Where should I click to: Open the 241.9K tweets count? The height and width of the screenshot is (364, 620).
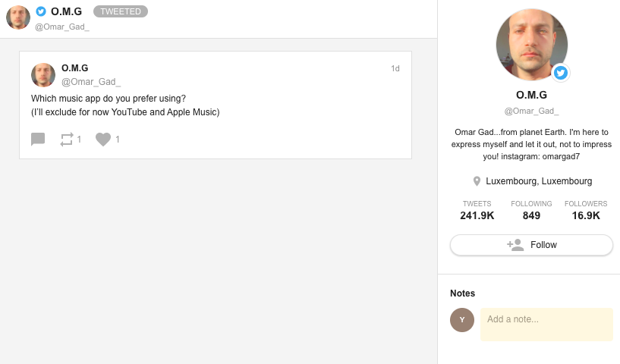(477, 215)
